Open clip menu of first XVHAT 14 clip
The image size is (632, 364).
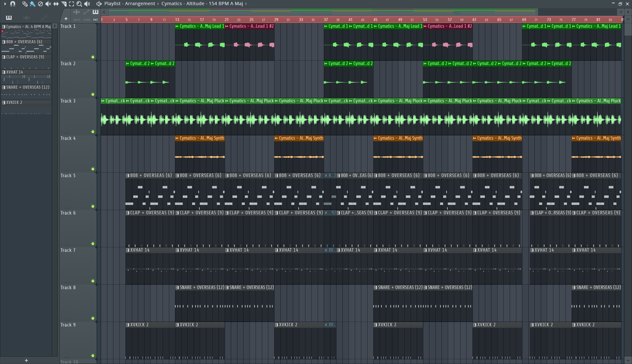128,250
